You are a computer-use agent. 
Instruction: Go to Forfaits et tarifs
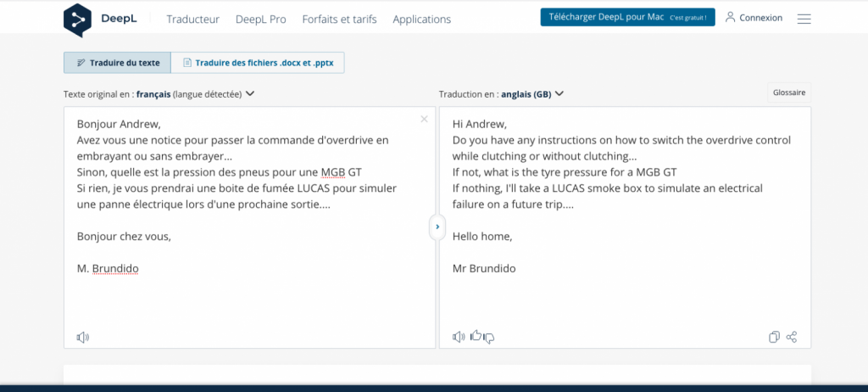tap(339, 20)
